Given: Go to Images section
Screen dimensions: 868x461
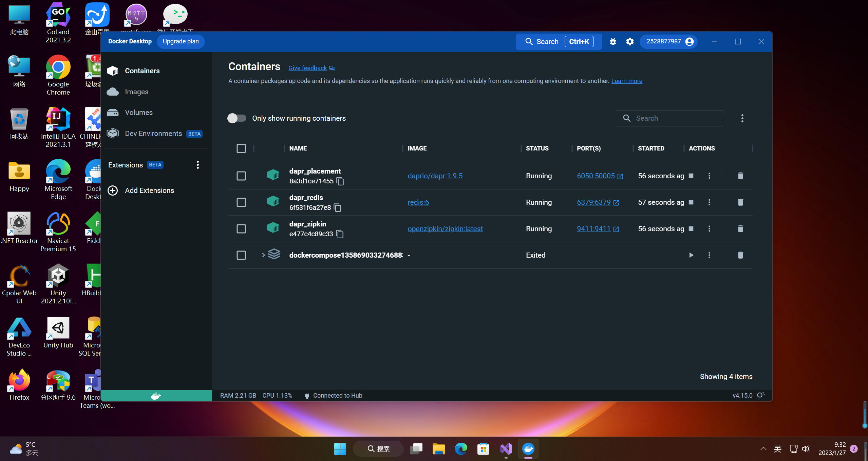Looking at the screenshot, I should tap(156, 92).
